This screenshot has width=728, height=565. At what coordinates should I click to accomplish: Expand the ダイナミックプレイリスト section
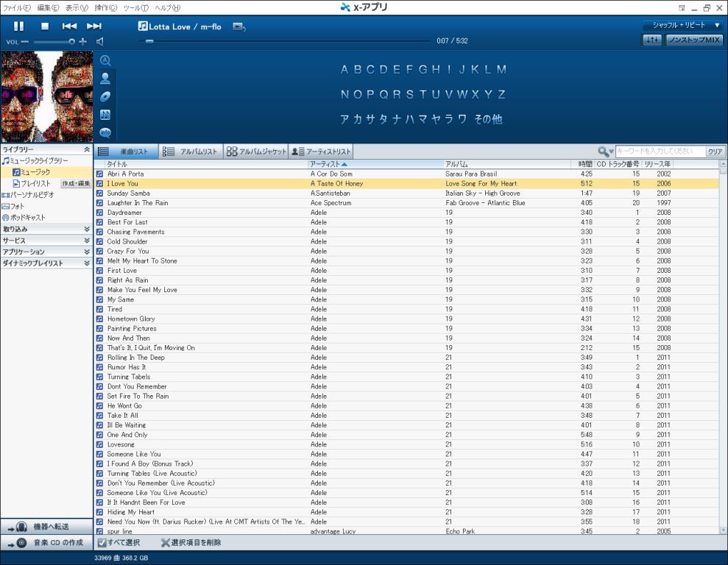pos(87,263)
